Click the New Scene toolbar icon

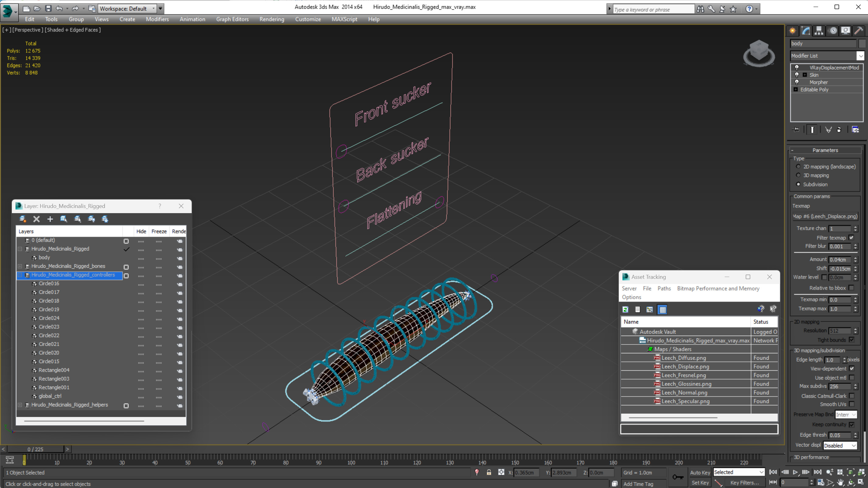26,9
